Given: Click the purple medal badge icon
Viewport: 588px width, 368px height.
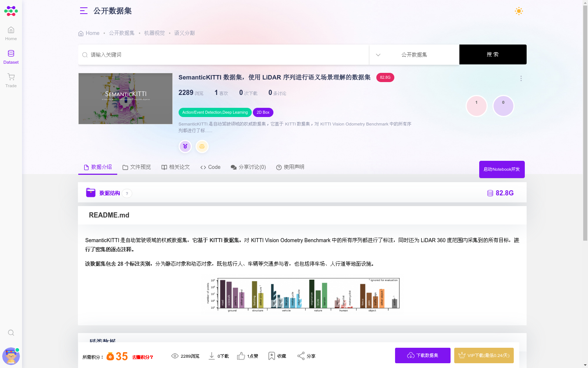Looking at the screenshot, I should click(x=185, y=146).
